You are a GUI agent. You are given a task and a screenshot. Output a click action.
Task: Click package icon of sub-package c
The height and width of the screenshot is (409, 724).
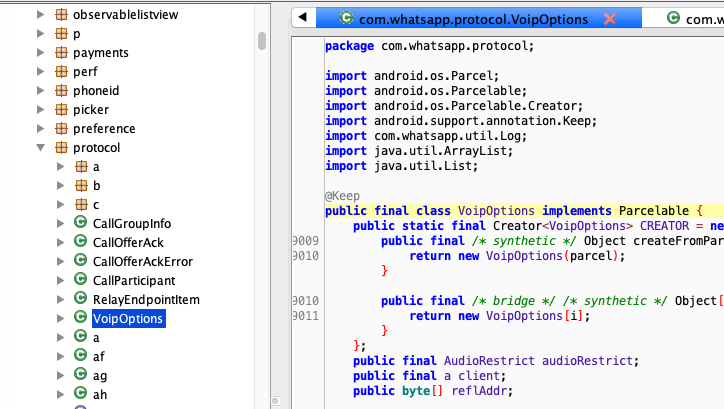point(81,204)
